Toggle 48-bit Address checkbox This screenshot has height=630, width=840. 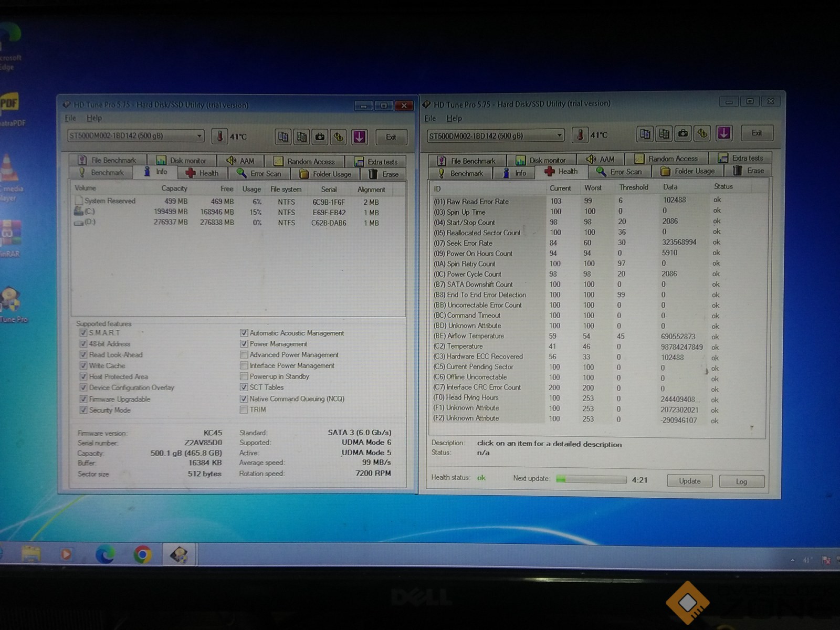[83, 344]
